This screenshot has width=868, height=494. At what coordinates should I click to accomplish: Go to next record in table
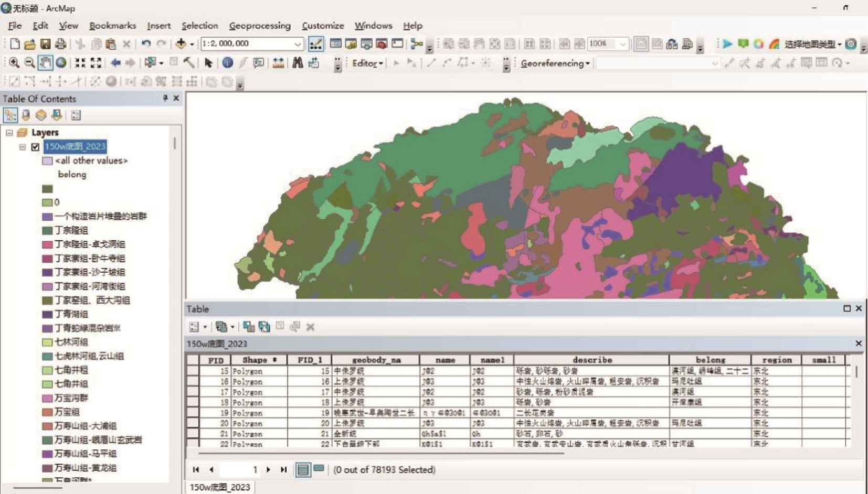pos(268,469)
